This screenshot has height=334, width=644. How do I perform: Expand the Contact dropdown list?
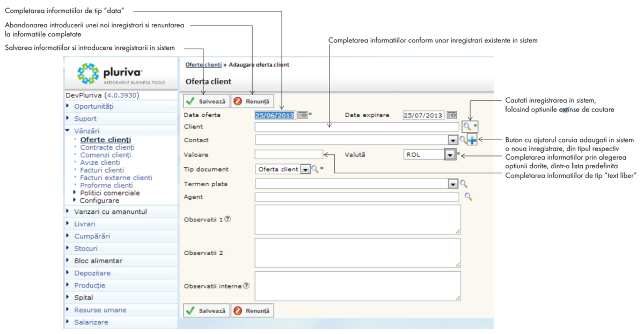click(x=453, y=140)
